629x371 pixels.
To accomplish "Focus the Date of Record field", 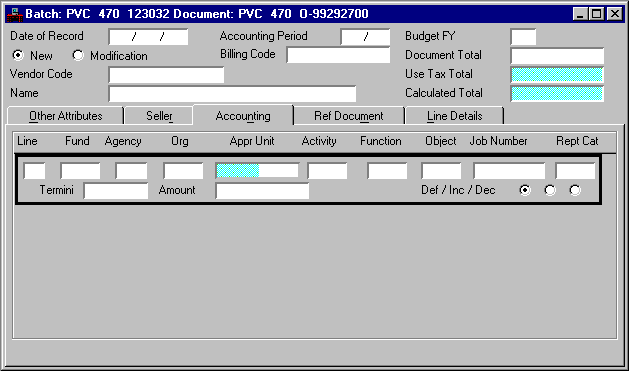I will (x=148, y=37).
